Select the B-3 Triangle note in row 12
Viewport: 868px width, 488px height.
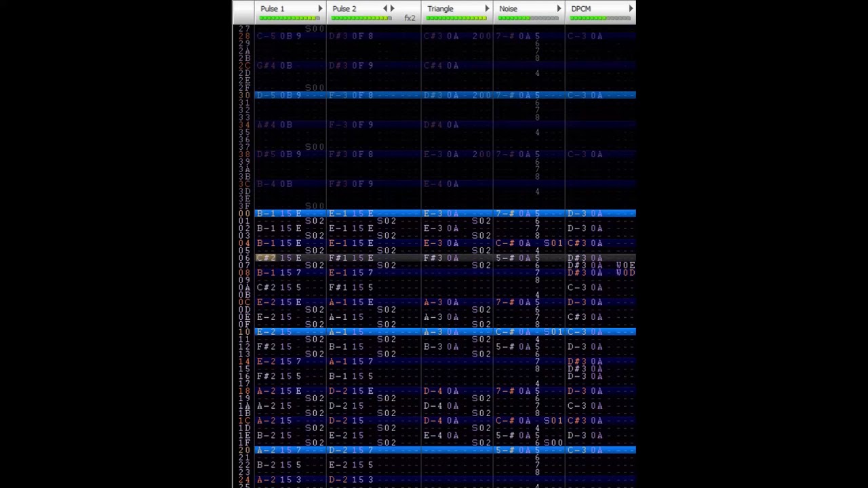point(432,347)
